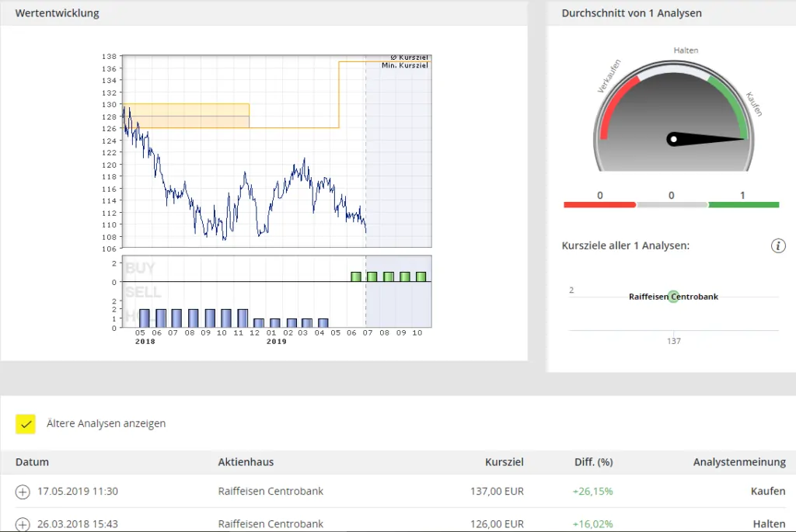Click the Aktienhaus column header
Viewport: 796px width, 532px height.
[x=246, y=462]
